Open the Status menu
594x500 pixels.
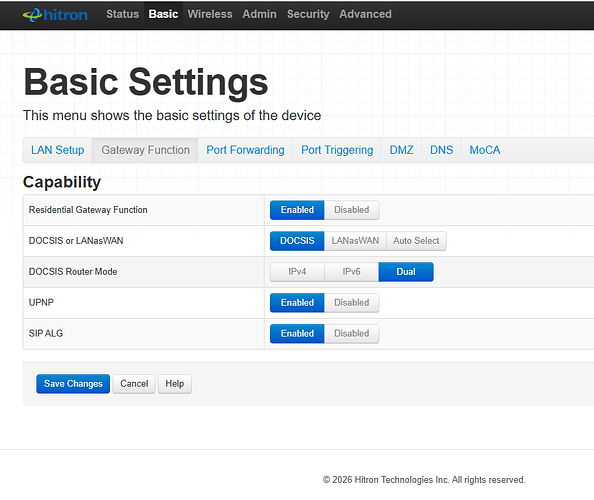(122, 14)
